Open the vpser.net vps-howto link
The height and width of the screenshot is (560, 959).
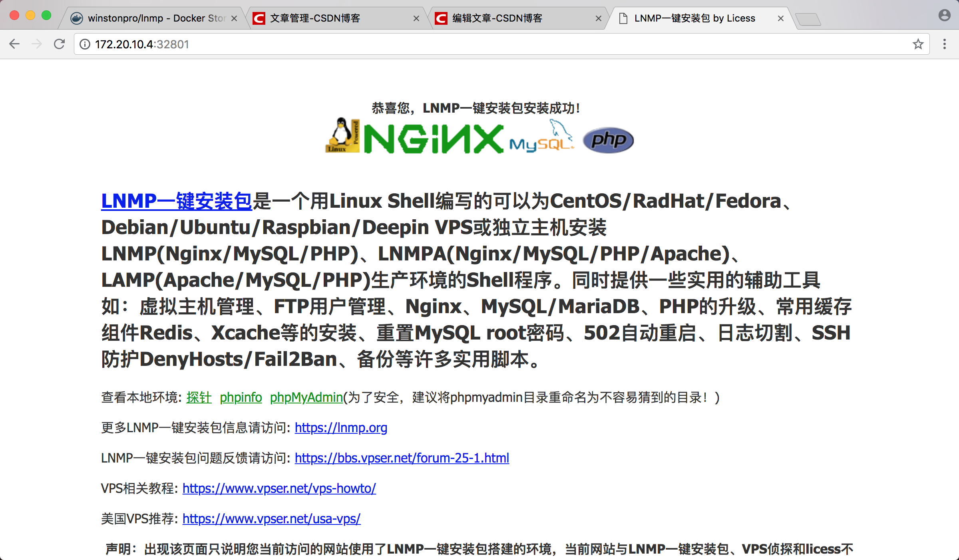point(279,489)
